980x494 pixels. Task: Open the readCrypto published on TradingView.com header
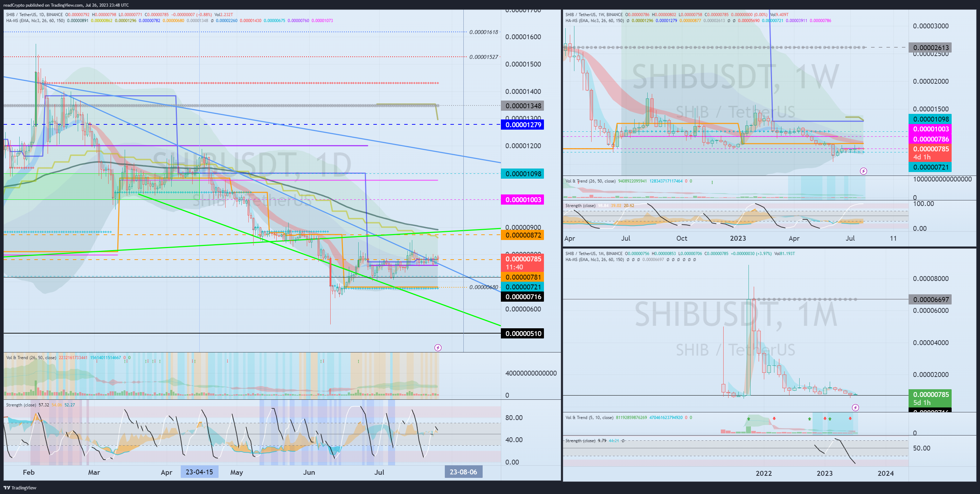coord(66,5)
